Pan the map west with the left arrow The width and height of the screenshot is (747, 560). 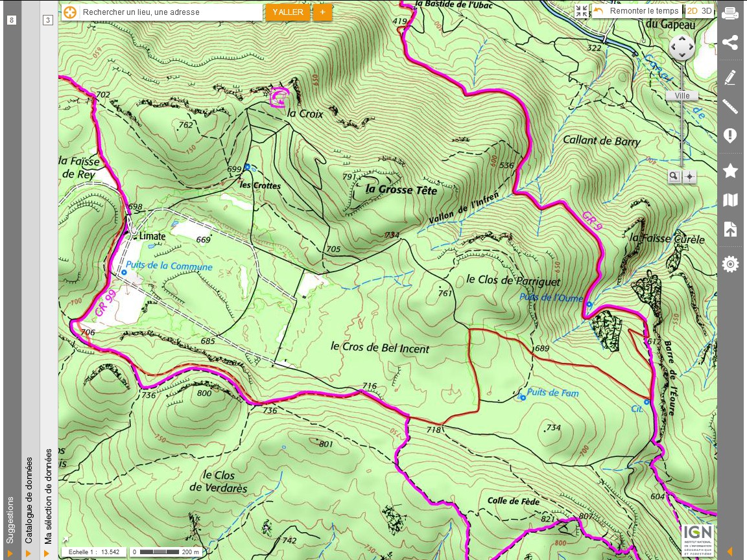click(674, 47)
